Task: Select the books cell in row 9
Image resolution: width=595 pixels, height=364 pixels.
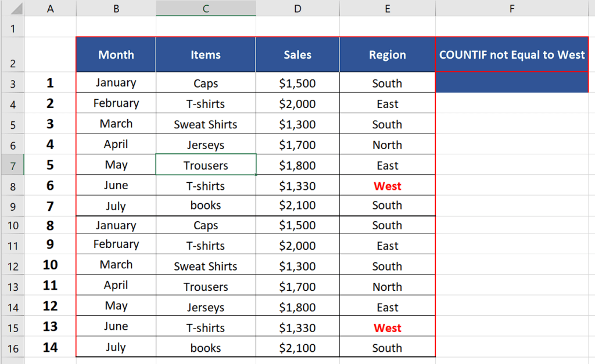Action: coord(205,205)
